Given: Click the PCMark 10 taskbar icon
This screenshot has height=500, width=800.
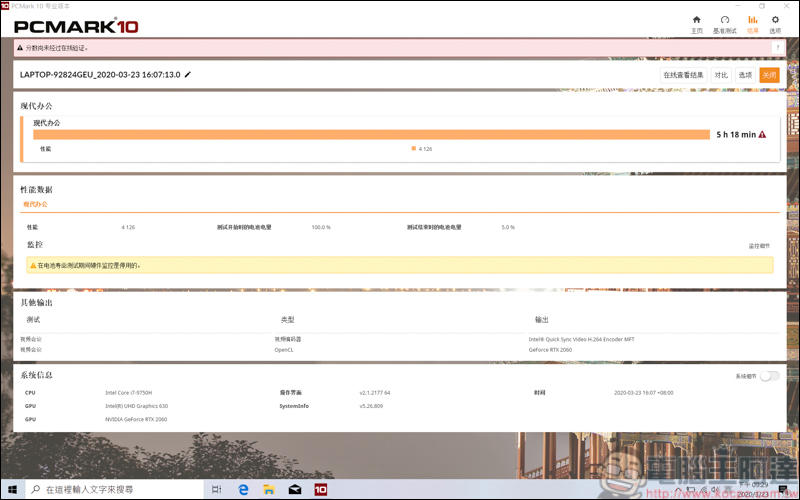Looking at the screenshot, I should [x=321, y=489].
